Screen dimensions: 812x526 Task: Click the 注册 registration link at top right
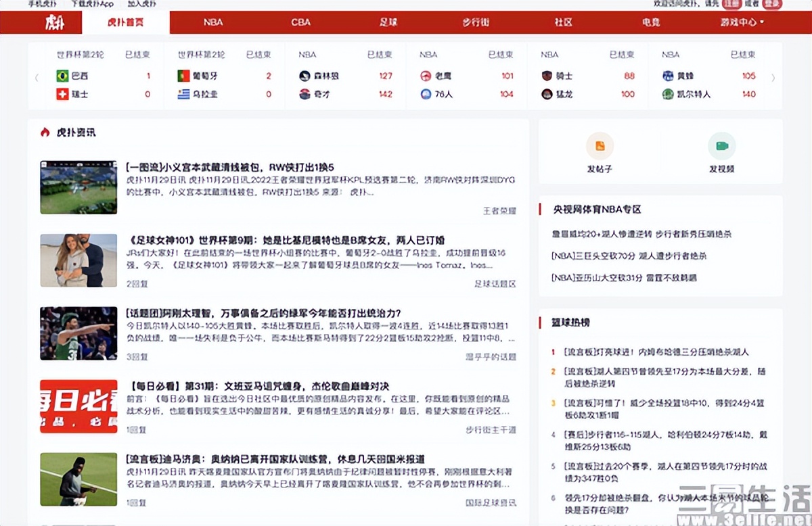733,4
